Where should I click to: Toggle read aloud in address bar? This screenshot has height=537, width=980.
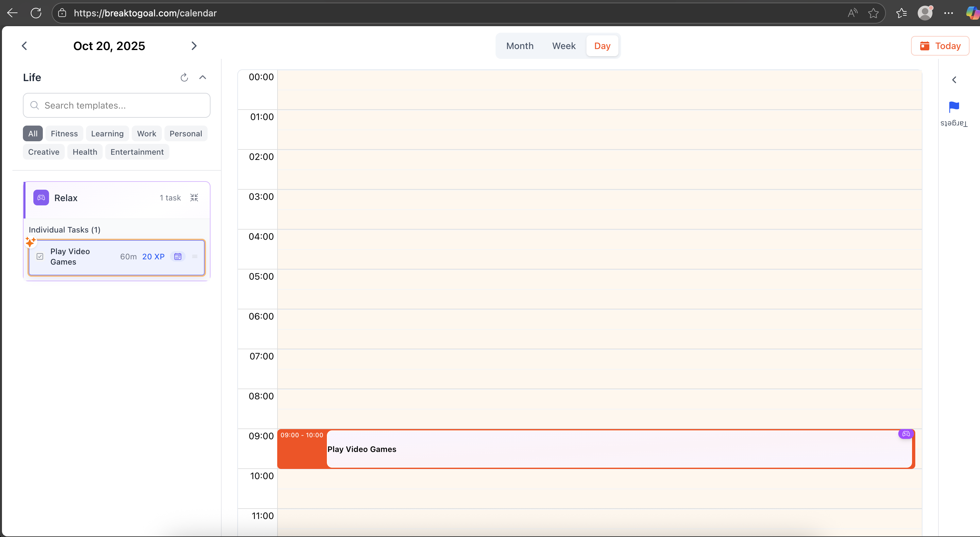coord(853,13)
